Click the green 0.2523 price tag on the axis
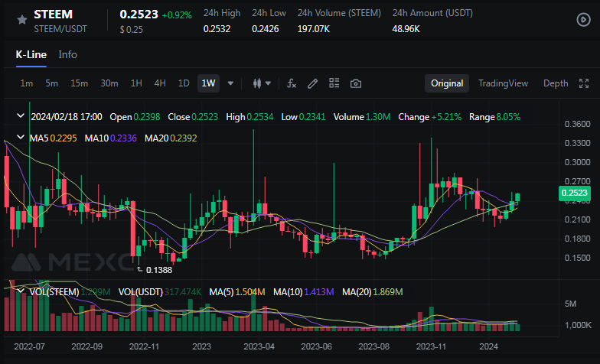Image resolution: width=600 pixels, height=364 pixels. (x=574, y=193)
